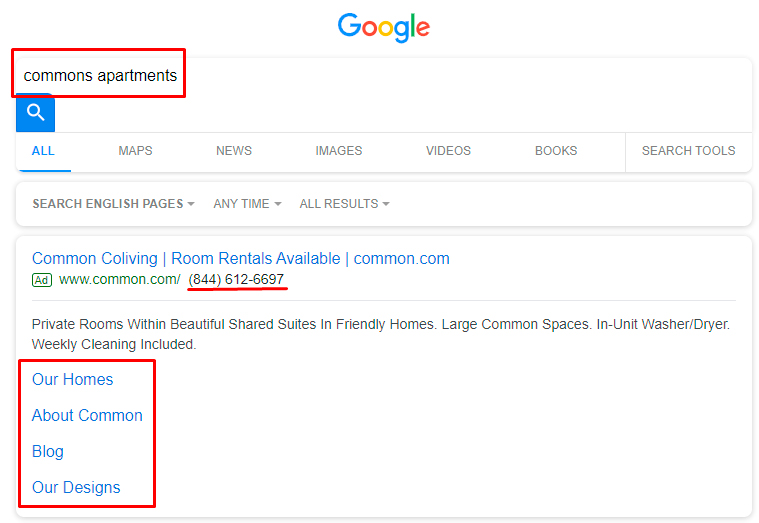
Task: Click the Google logo
Action: point(384,28)
